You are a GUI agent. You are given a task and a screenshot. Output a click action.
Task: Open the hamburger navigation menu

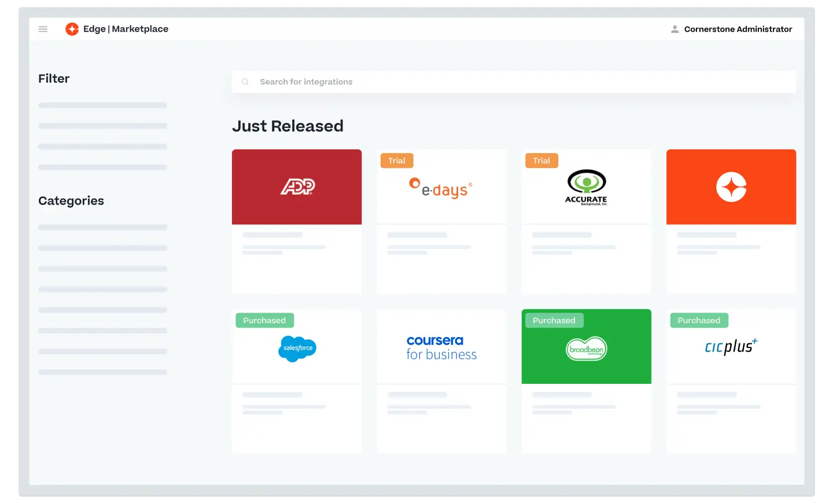tap(43, 29)
